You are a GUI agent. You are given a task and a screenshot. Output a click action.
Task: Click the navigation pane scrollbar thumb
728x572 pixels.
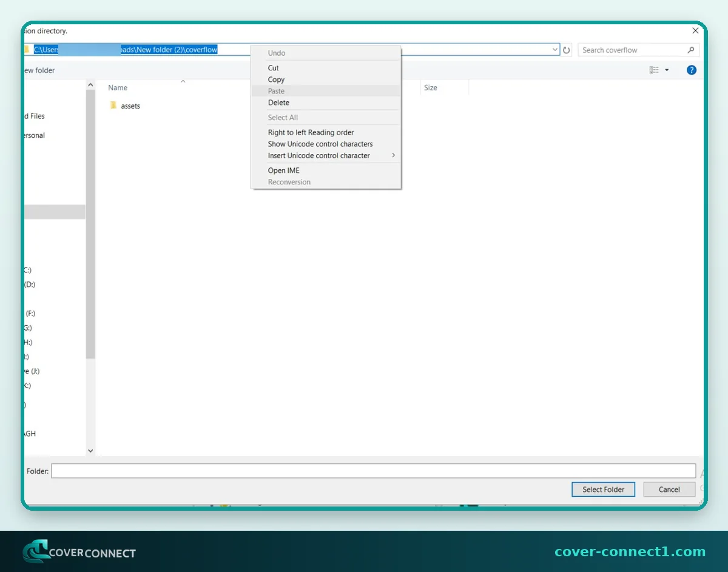tap(91, 224)
